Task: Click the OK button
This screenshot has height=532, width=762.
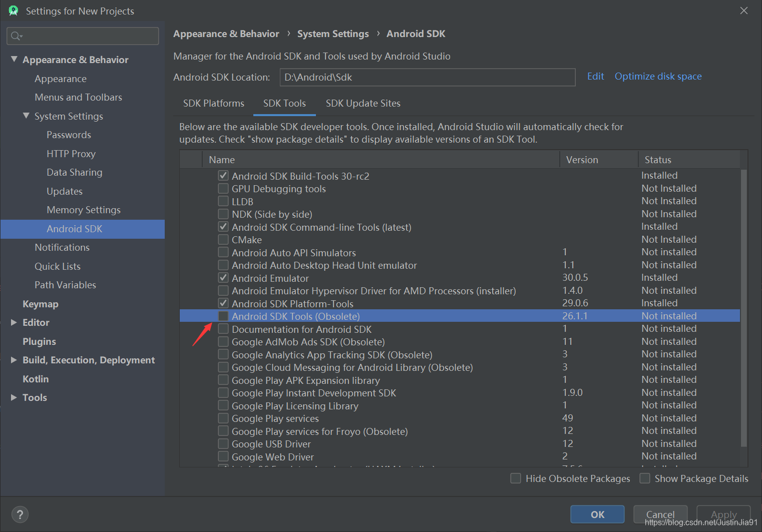Action: (x=597, y=514)
